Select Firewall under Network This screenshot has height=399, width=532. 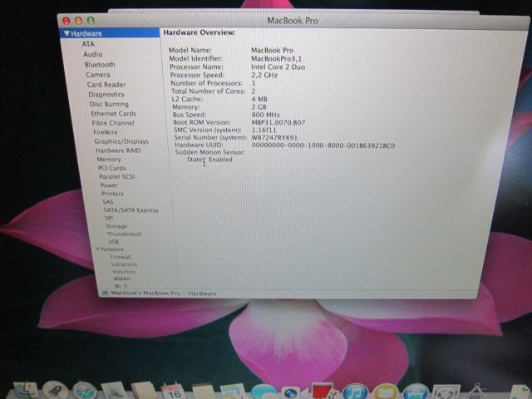(x=121, y=257)
